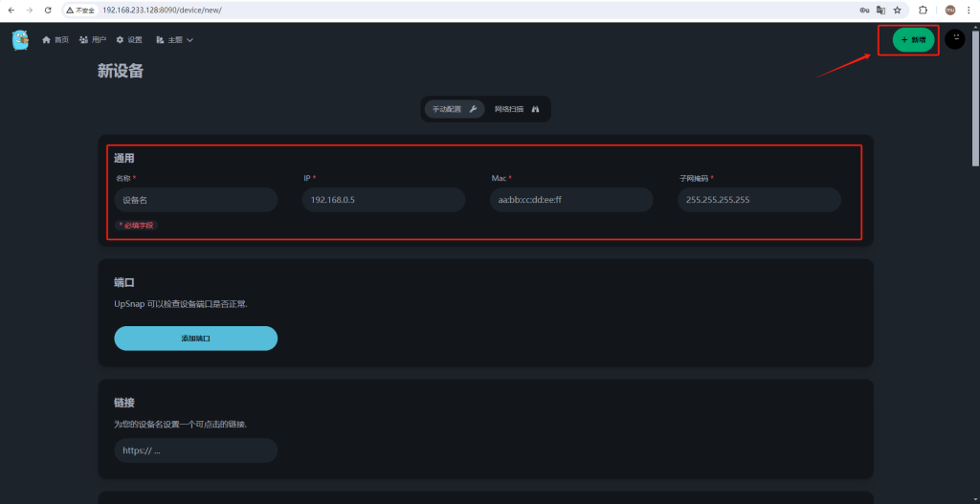Select the 手动配置 manual configuration option
Screen dimensions: 980x504
(454, 109)
